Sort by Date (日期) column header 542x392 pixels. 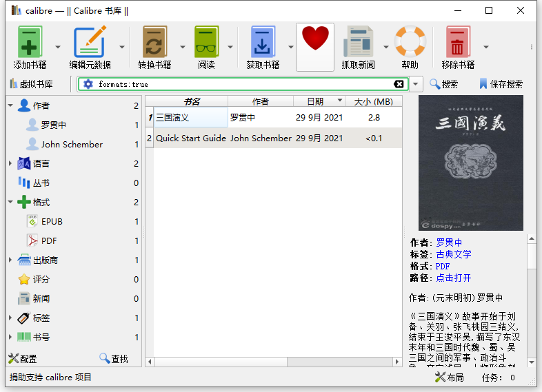[319, 101]
